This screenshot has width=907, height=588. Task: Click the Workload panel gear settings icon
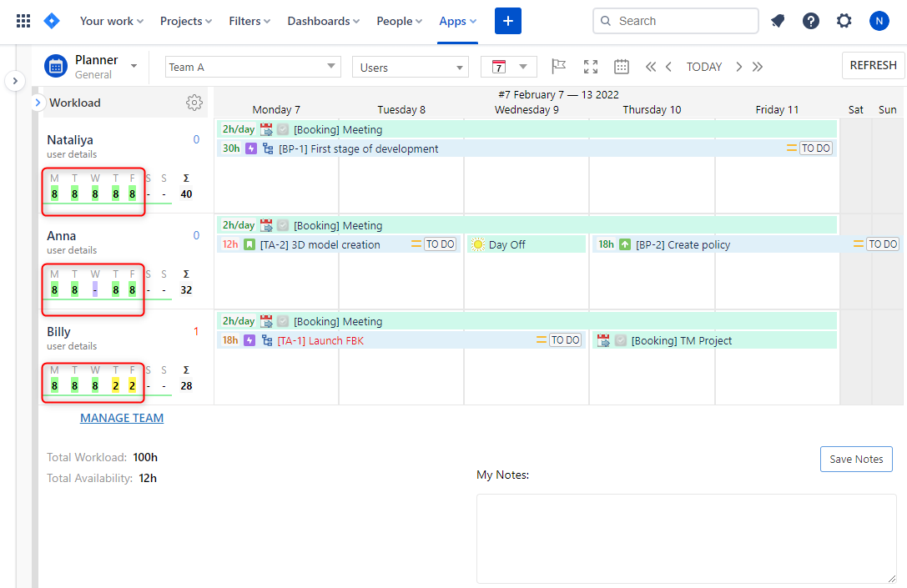[x=194, y=103]
